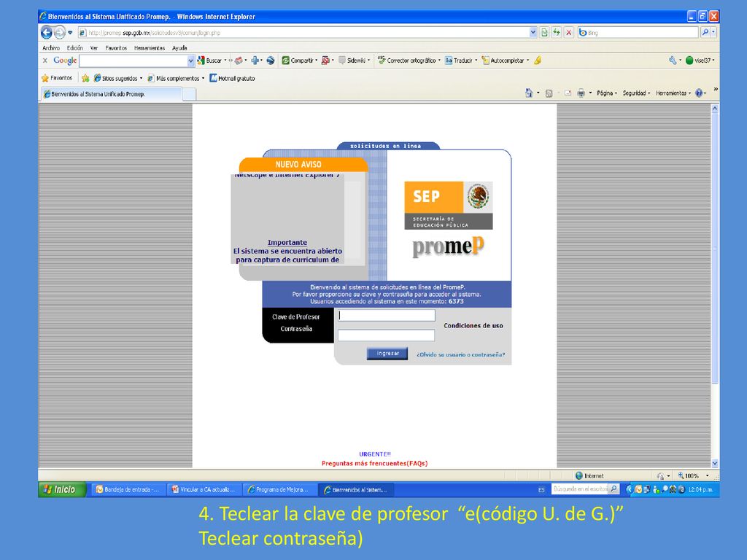Click the desktop search field in taskbar
This screenshot has width=747, height=560.
(580, 489)
